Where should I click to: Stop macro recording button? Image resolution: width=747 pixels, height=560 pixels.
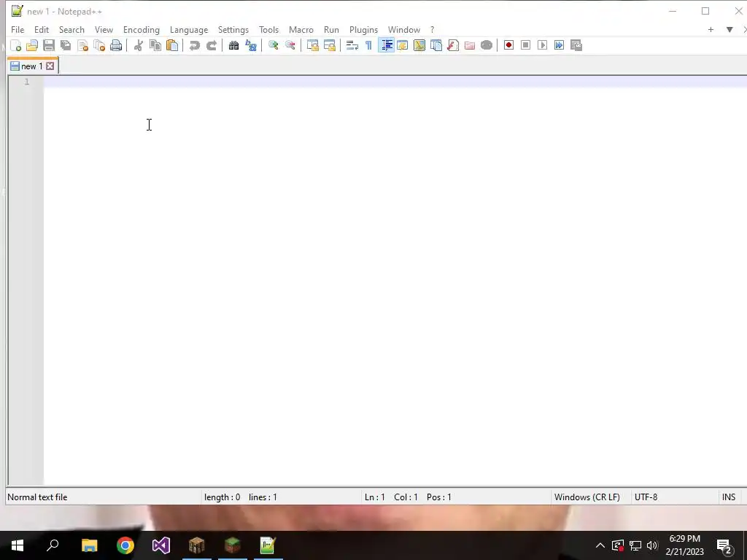tap(525, 45)
